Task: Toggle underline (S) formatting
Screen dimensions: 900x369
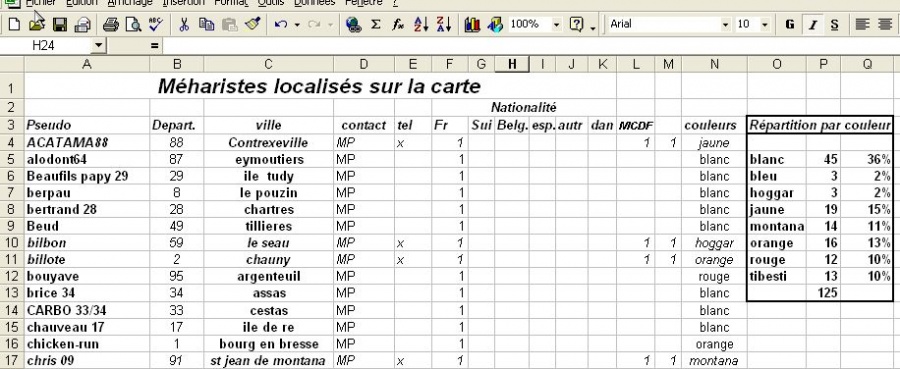Action: tap(835, 25)
